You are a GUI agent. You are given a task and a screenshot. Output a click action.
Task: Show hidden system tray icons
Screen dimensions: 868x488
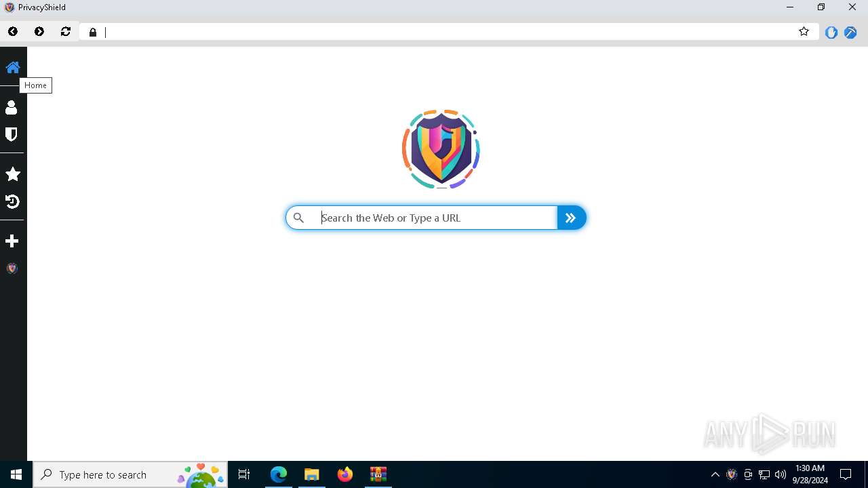coord(715,474)
